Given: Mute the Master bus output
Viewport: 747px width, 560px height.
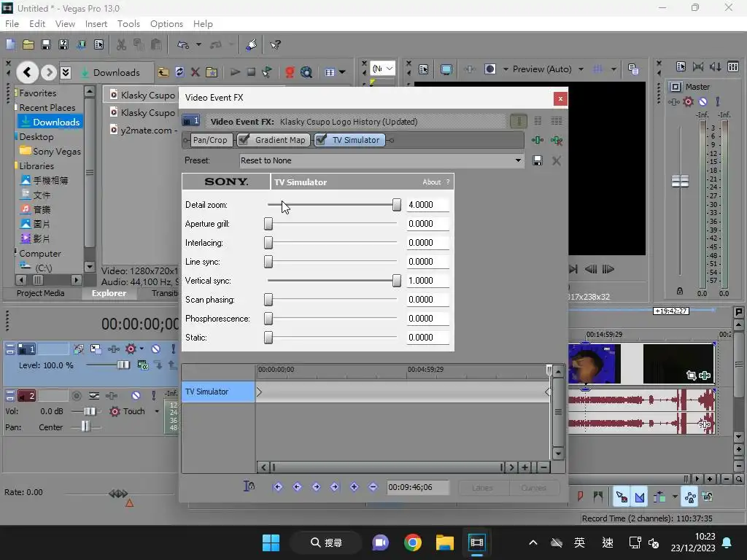Looking at the screenshot, I should tap(703, 101).
